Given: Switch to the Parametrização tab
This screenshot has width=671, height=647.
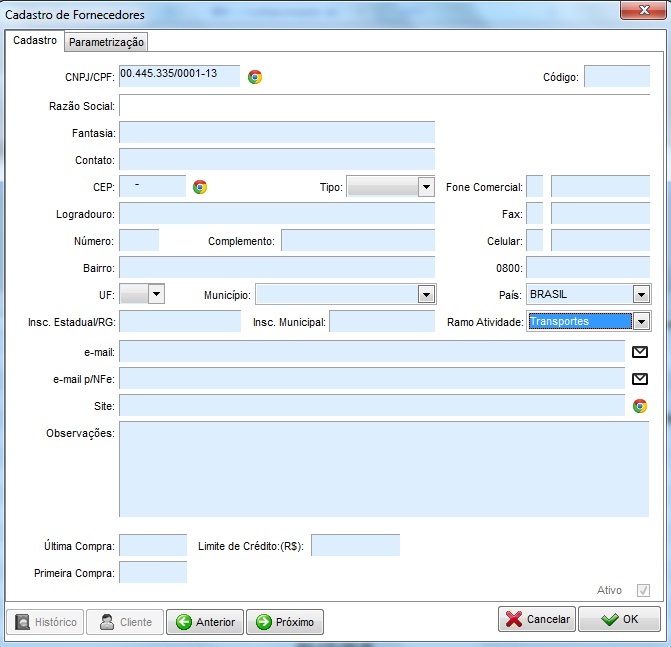Looking at the screenshot, I should tap(107, 42).
